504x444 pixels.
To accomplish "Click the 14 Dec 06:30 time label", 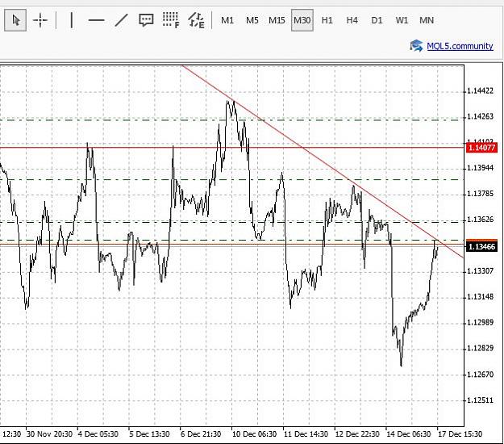I will [x=409, y=434].
